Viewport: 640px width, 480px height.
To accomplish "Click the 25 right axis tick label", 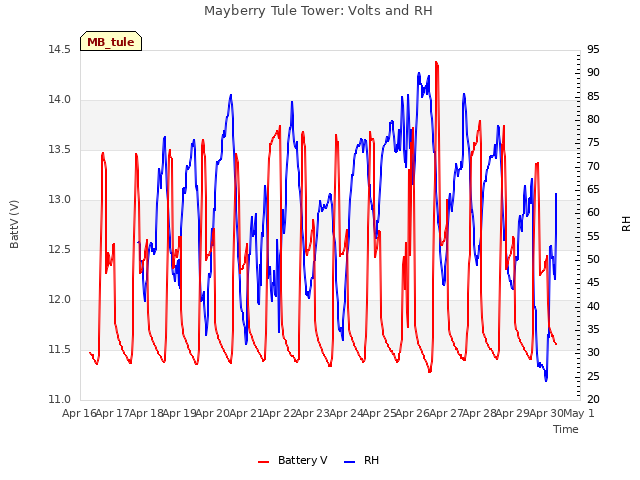I will click(593, 376).
